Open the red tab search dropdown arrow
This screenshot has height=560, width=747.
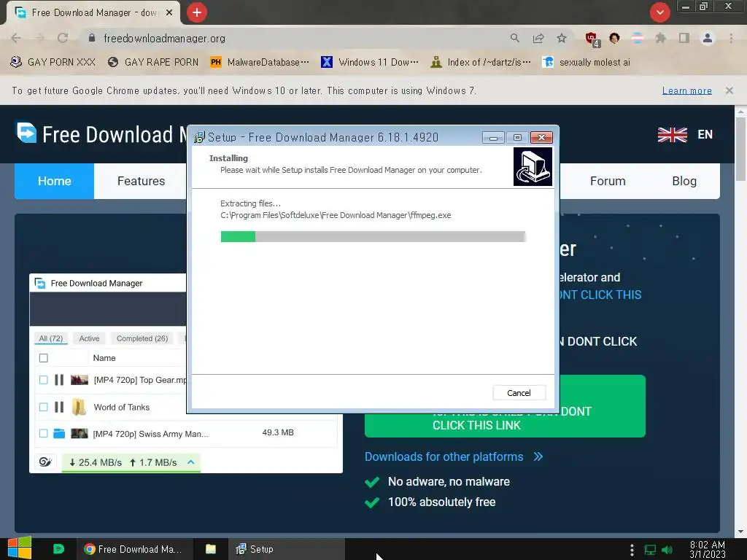(659, 12)
